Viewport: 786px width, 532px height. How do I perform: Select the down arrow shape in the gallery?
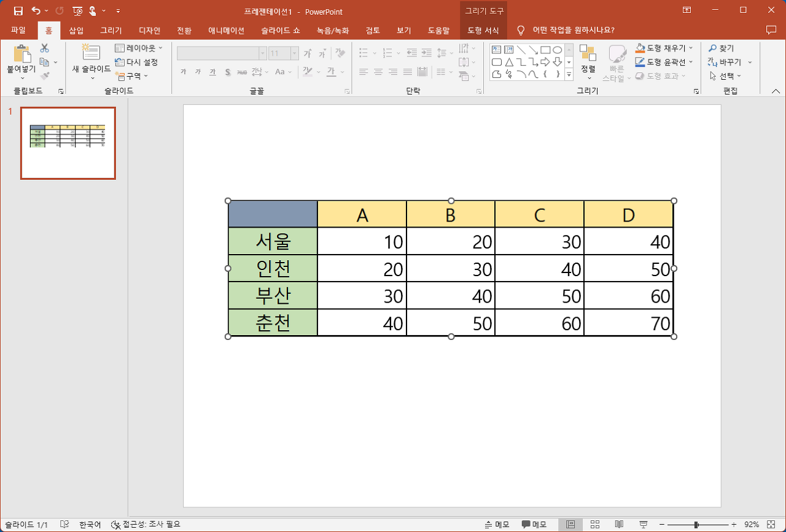point(558,62)
